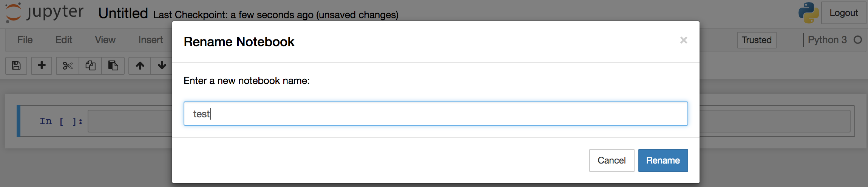Open the View menu
This screenshot has width=868, height=187.
[105, 40]
